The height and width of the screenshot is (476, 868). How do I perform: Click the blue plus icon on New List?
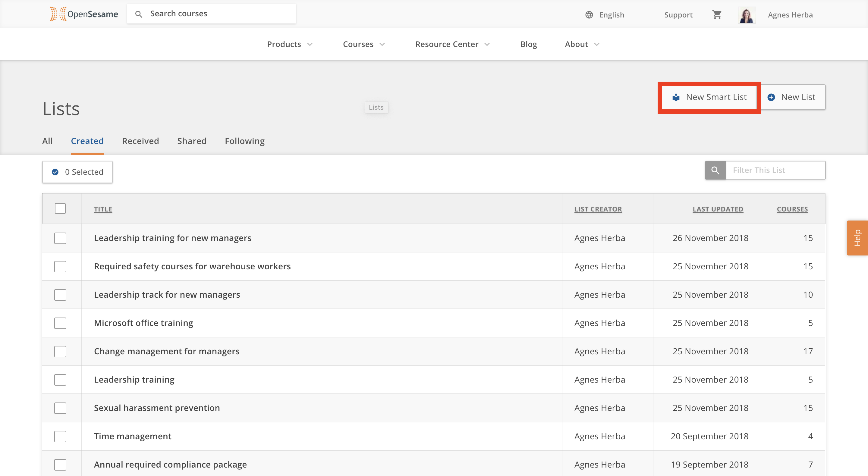[x=771, y=97]
